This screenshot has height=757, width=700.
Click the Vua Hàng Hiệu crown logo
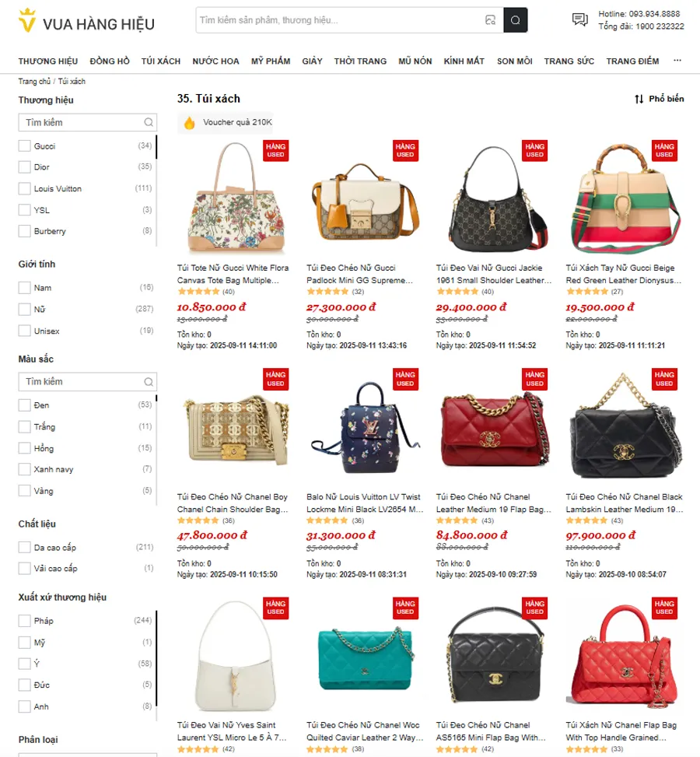(x=27, y=20)
